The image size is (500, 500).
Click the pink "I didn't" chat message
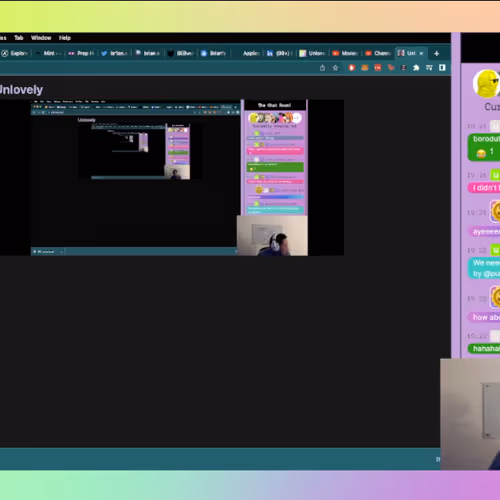point(484,188)
